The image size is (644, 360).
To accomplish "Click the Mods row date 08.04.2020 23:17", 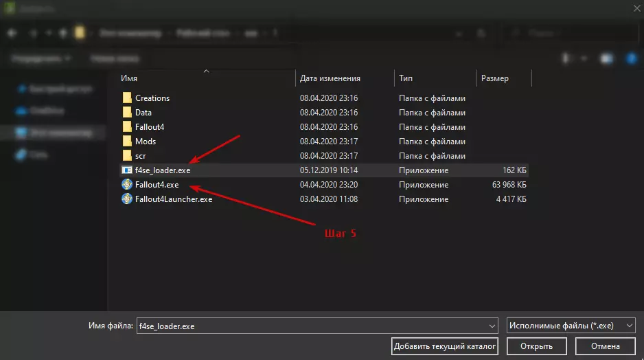I will pos(329,141).
